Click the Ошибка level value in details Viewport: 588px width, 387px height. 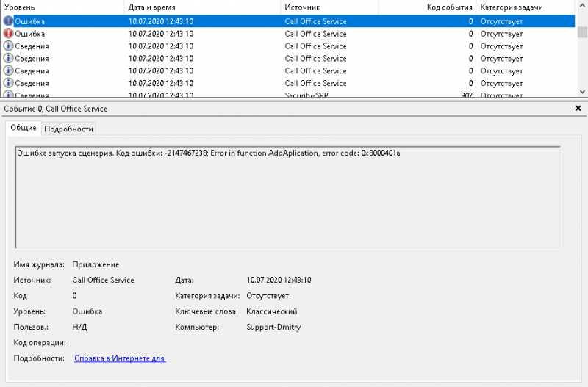coord(87,311)
